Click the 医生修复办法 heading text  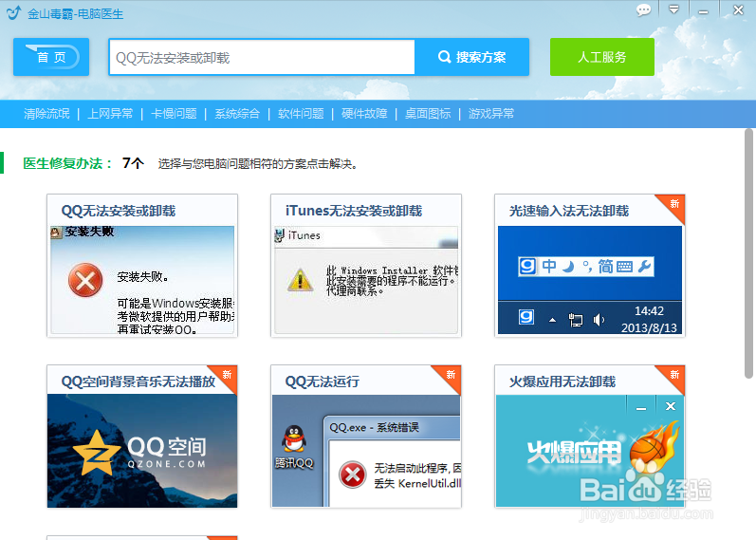coord(67,163)
